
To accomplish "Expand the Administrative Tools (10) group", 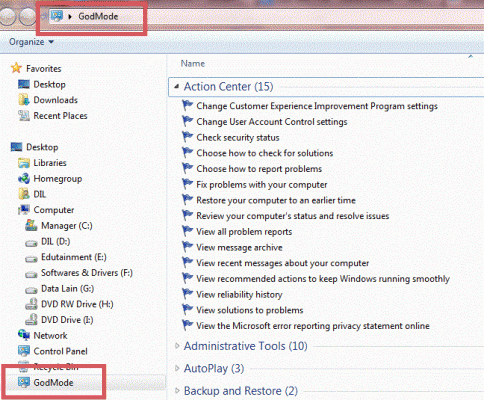I will pyautogui.click(x=177, y=346).
